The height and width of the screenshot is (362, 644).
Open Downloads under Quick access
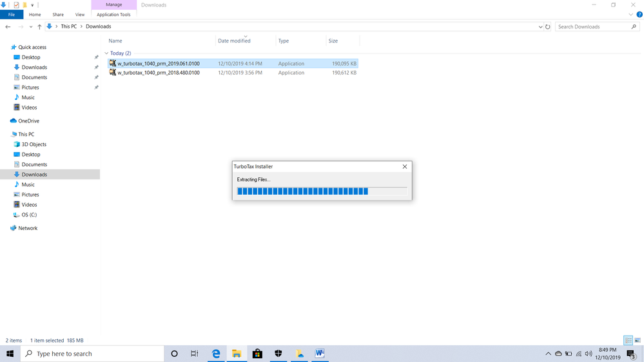pos(34,67)
